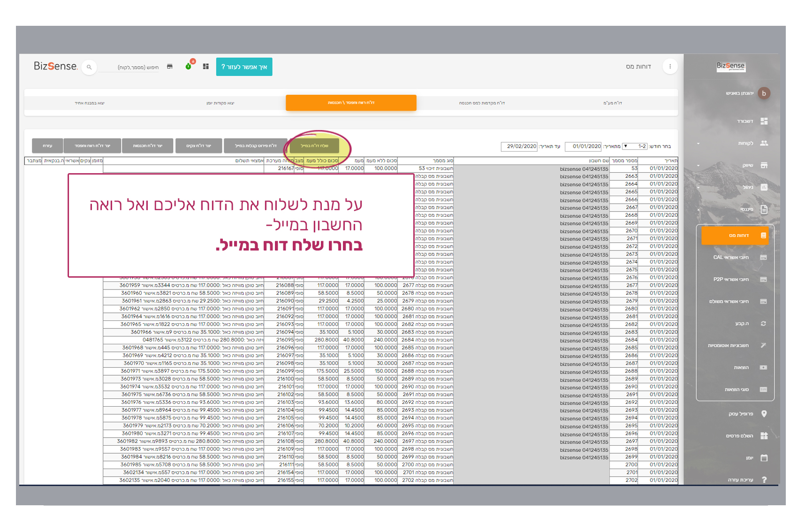The height and width of the screenshot is (532, 798).
Task: Switch to יצוא במבנה אחיד tab
Action: [x=90, y=103]
